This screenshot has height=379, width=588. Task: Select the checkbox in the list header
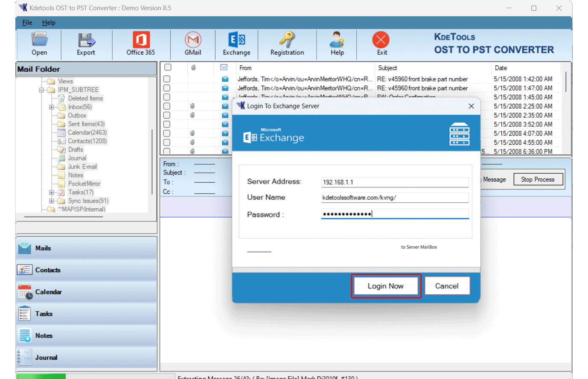(x=168, y=67)
